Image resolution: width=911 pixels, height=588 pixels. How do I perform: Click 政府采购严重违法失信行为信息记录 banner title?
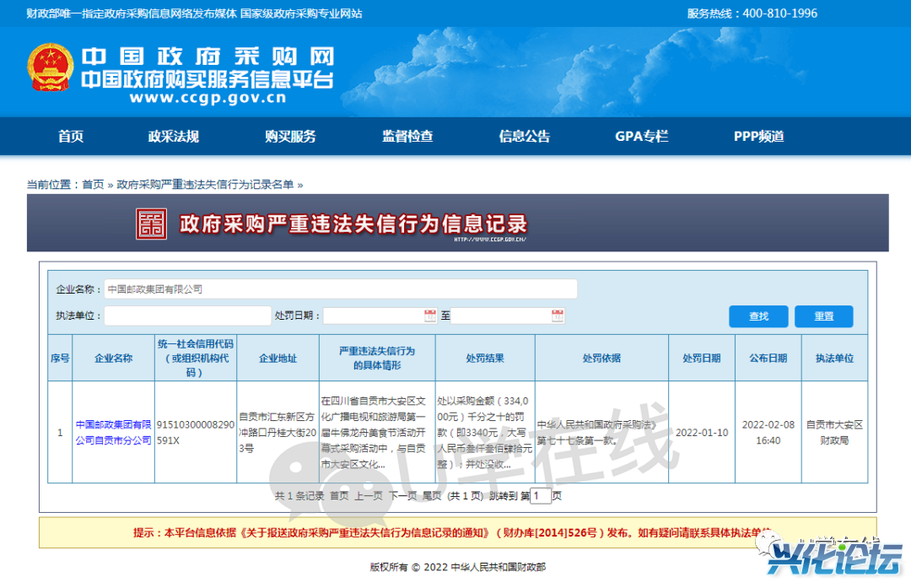tap(353, 224)
